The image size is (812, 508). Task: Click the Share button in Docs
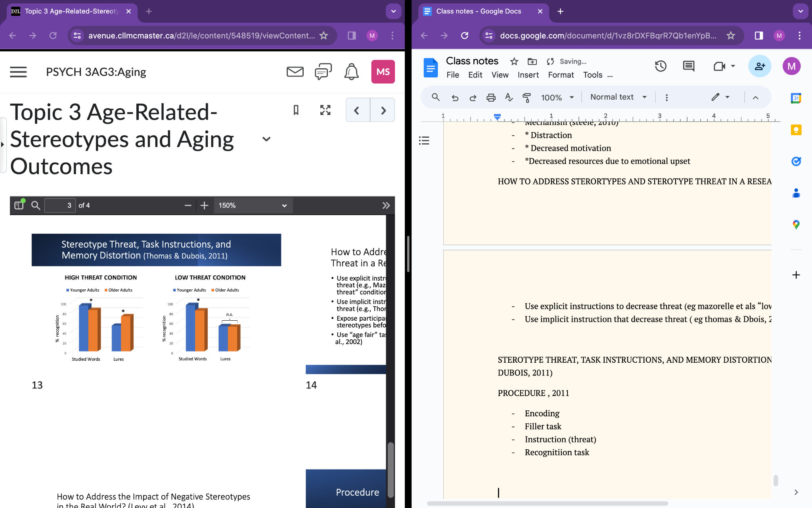pos(759,66)
